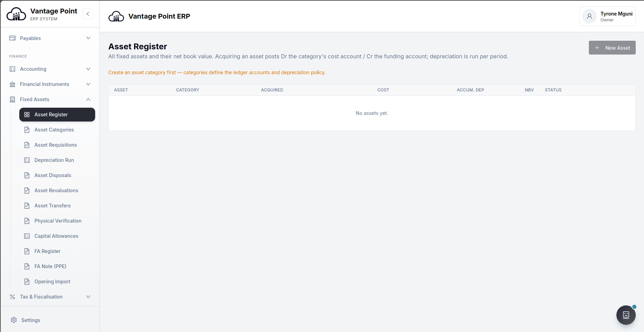Click the Fixed Assets section label
The image size is (644, 332).
pos(34,99)
